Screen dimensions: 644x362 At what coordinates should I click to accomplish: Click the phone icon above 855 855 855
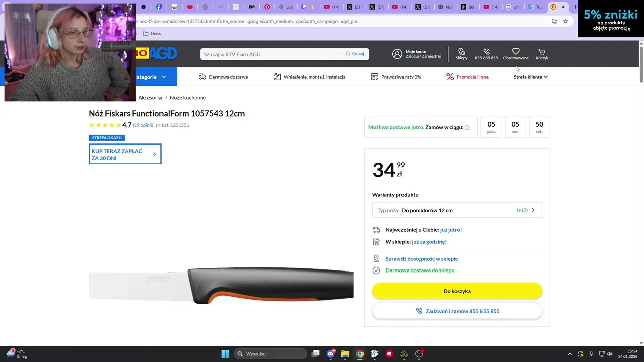486,51
